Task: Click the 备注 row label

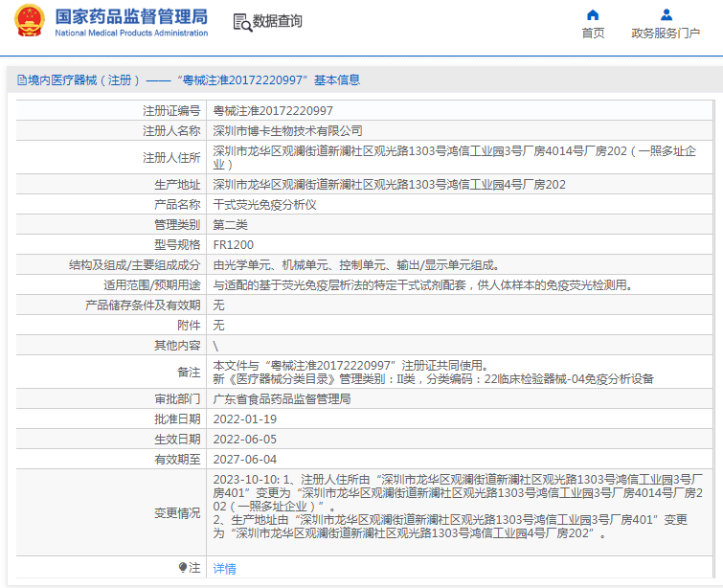Action: 189,373
